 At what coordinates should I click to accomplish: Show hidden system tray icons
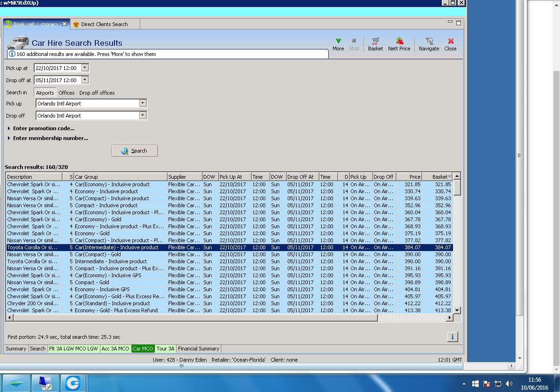tap(464, 384)
